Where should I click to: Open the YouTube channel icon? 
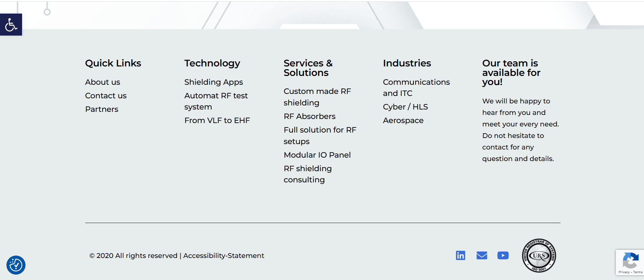coord(503,255)
